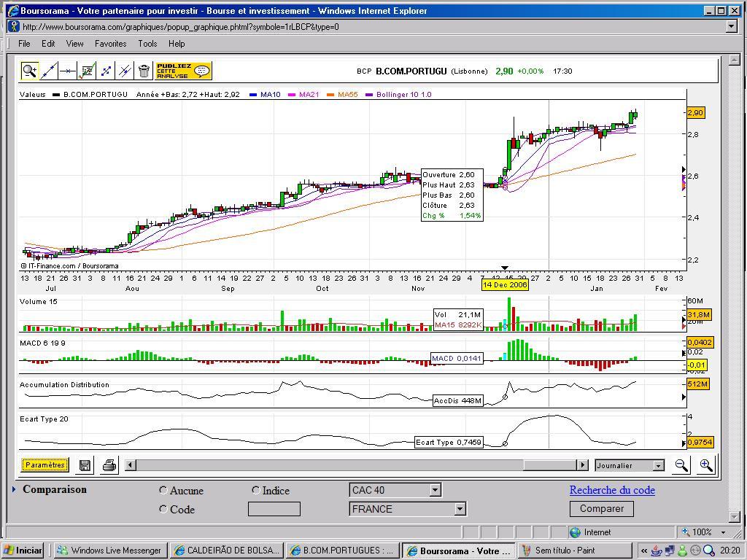Click the MA21 legend magenta swatch

(292, 95)
